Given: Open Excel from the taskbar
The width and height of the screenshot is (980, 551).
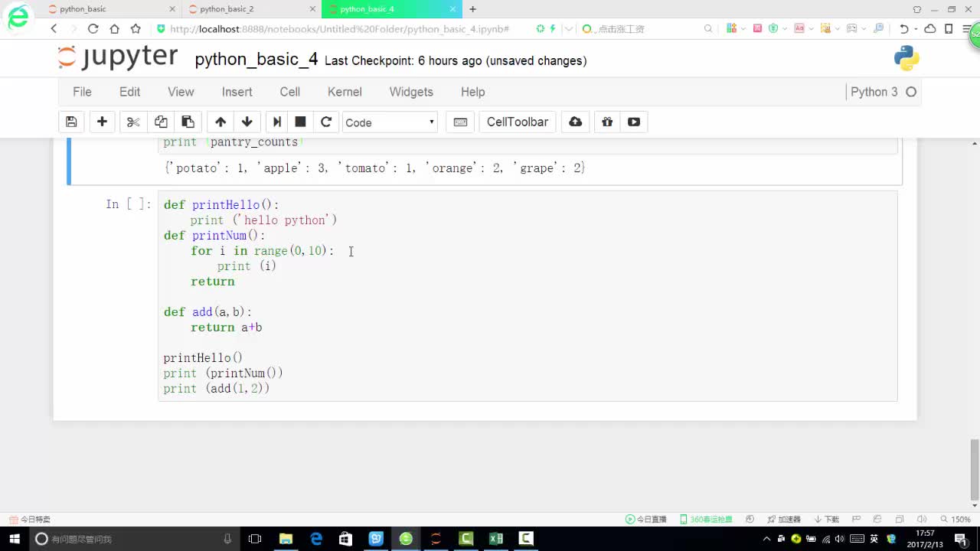Looking at the screenshot, I should (496, 539).
